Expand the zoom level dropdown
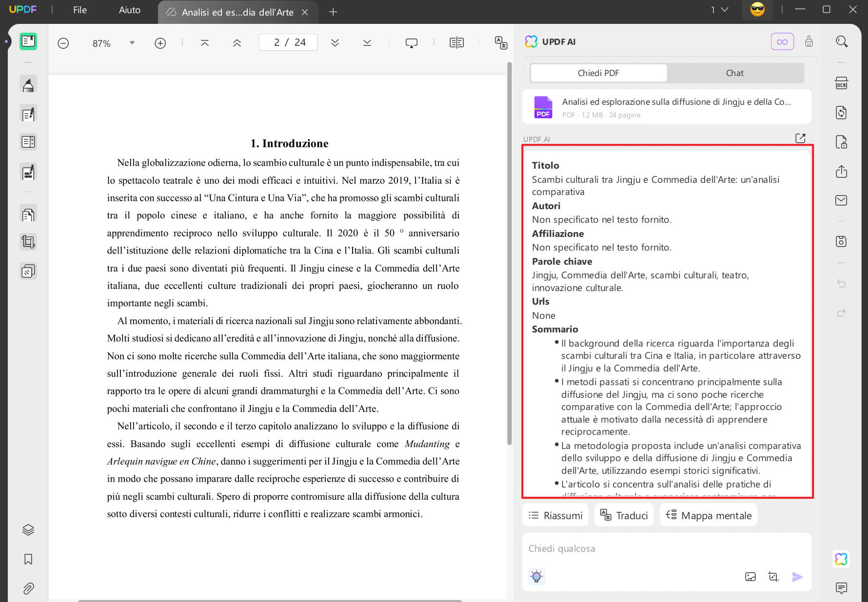The width and height of the screenshot is (868, 602). click(x=132, y=43)
